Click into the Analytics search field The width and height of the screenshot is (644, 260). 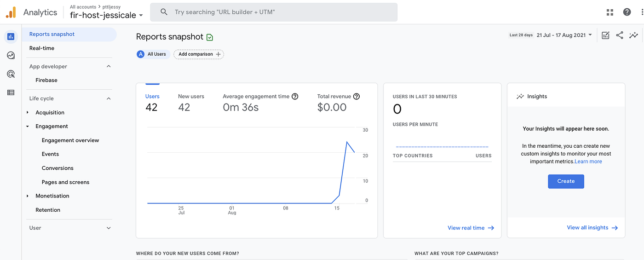click(274, 12)
